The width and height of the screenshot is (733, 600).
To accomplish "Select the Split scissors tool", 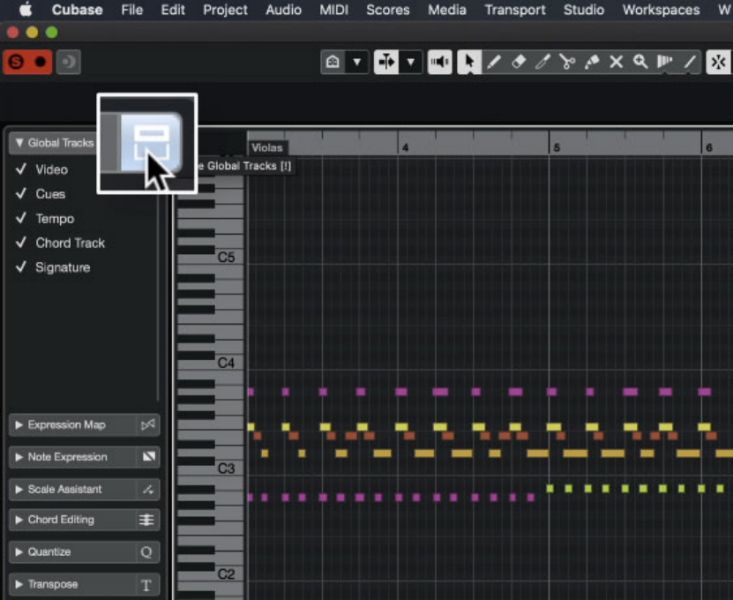I will click(568, 62).
